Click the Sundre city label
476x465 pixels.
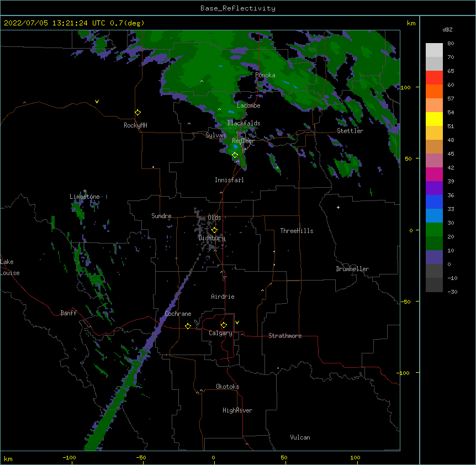pos(161,216)
